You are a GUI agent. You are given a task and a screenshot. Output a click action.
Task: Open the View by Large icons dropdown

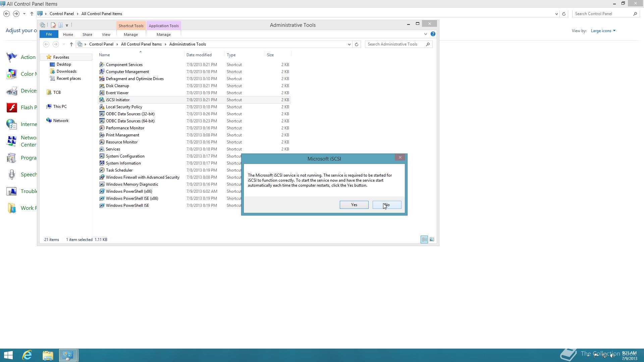603,31
